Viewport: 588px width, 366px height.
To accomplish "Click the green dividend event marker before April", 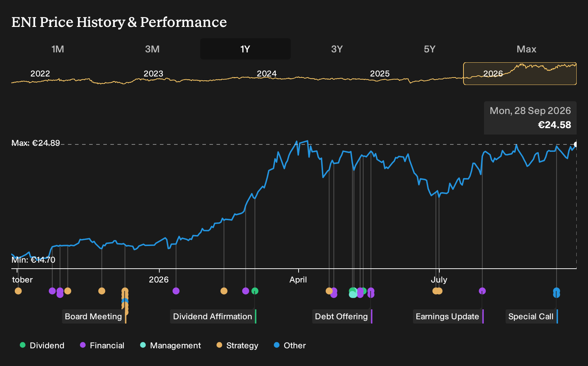I will point(255,291).
